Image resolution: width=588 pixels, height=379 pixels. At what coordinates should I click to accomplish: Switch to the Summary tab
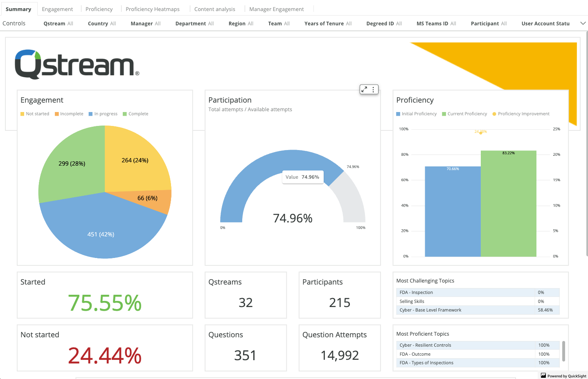pos(18,9)
